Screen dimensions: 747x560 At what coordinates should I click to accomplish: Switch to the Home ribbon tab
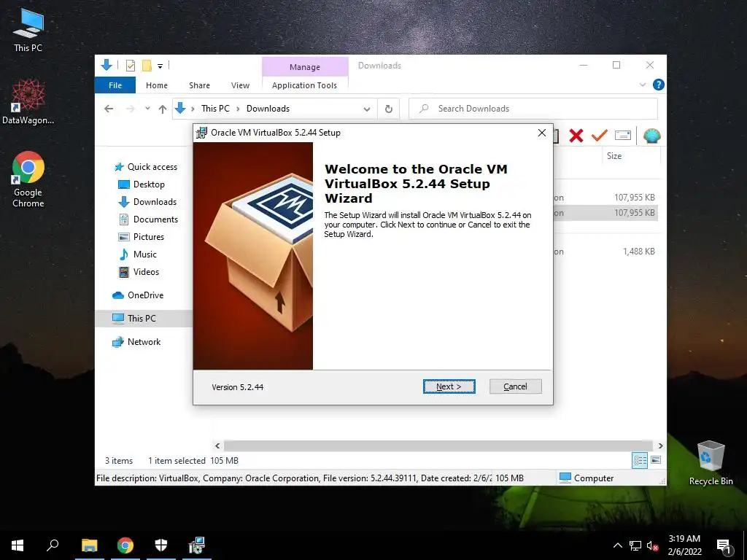pos(157,85)
